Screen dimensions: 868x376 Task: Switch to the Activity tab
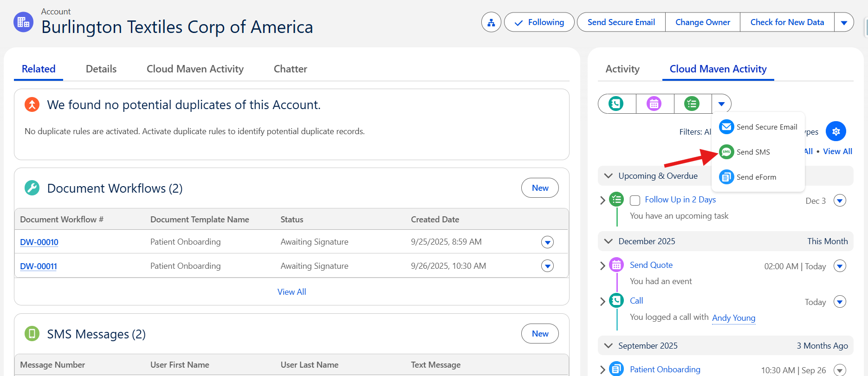tap(622, 69)
